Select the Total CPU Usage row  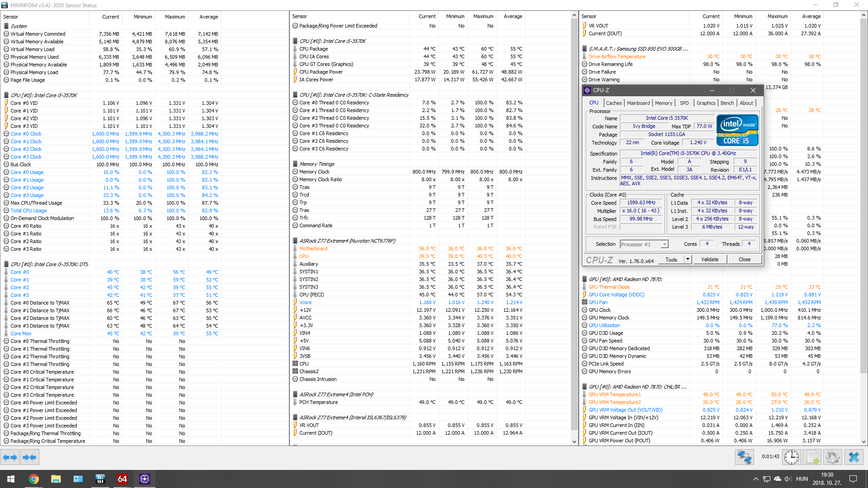(x=111, y=211)
